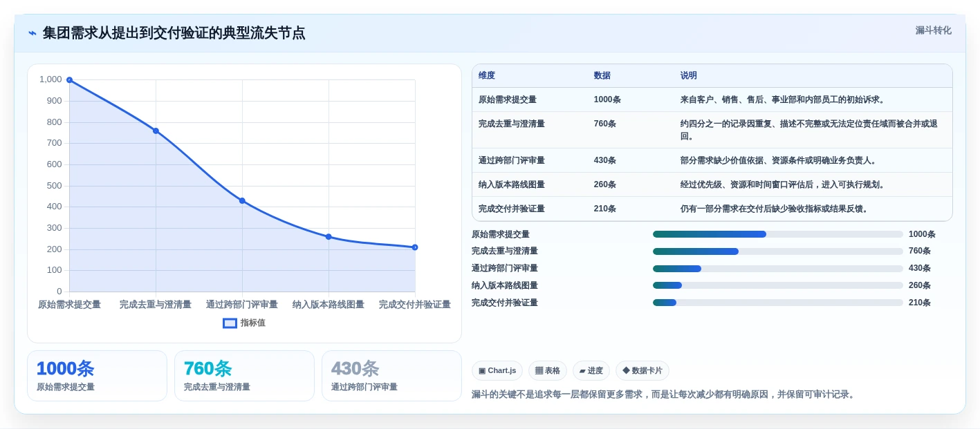Click the description starting 约四分之一的记录
The image size is (980, 429).
pyautogui.click(x=809, y=130)
